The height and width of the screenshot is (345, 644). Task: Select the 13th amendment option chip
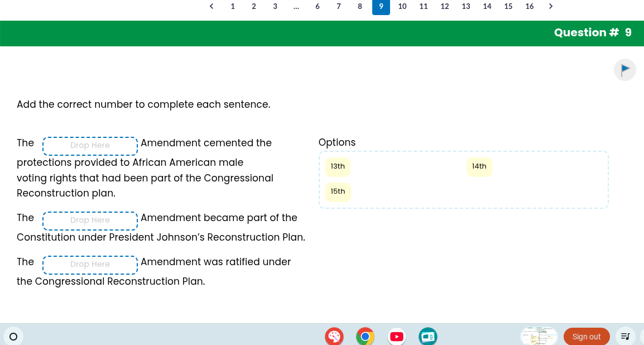click(x=338, y=166)
